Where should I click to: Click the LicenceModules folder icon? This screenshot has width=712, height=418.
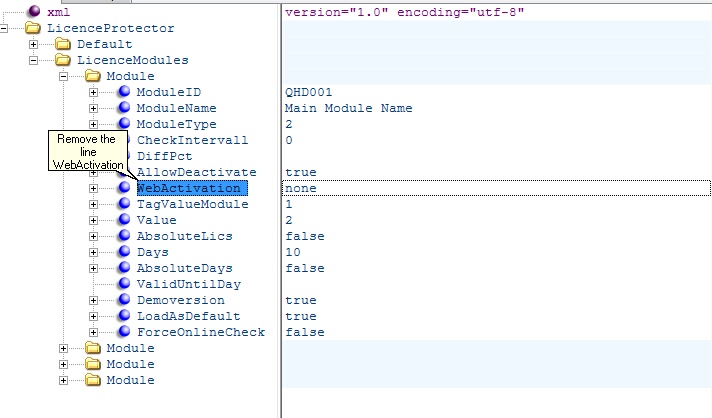63,60
